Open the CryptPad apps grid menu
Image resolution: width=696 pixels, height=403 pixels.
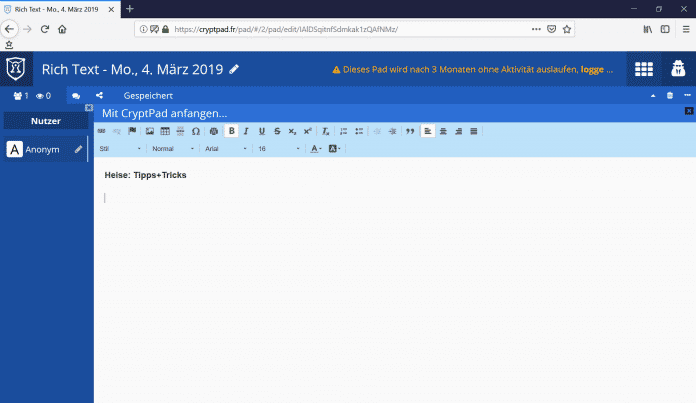pyautogui.click(x=644, y=69)
